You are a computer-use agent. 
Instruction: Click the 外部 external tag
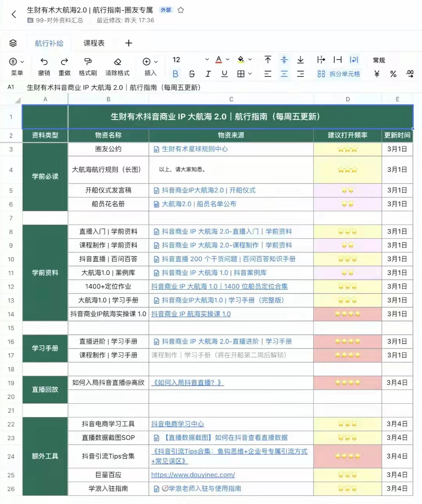pos(166,10)
